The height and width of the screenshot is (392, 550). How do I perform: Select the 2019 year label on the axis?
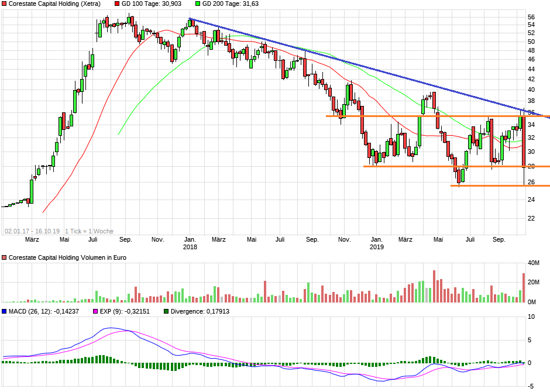376,247
